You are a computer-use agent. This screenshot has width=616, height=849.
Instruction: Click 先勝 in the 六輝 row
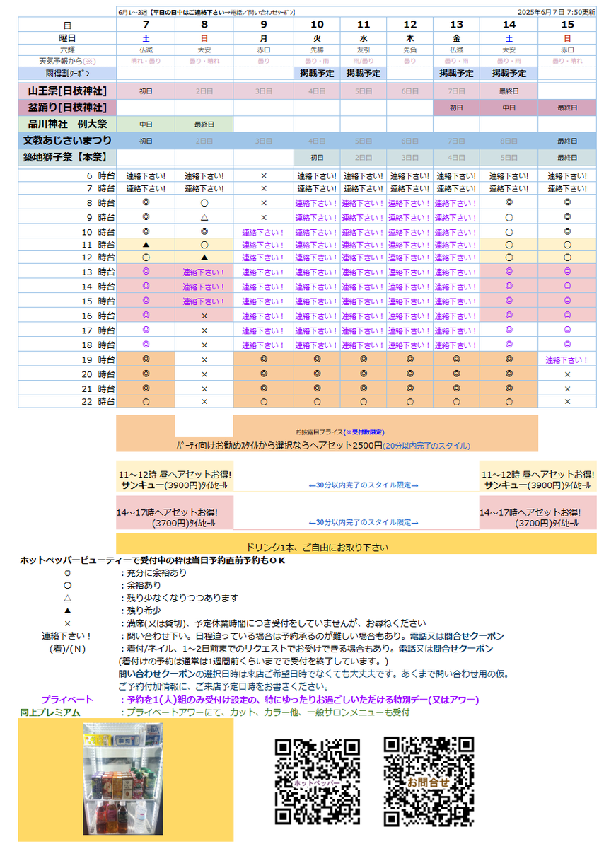(x=316, y=50)
